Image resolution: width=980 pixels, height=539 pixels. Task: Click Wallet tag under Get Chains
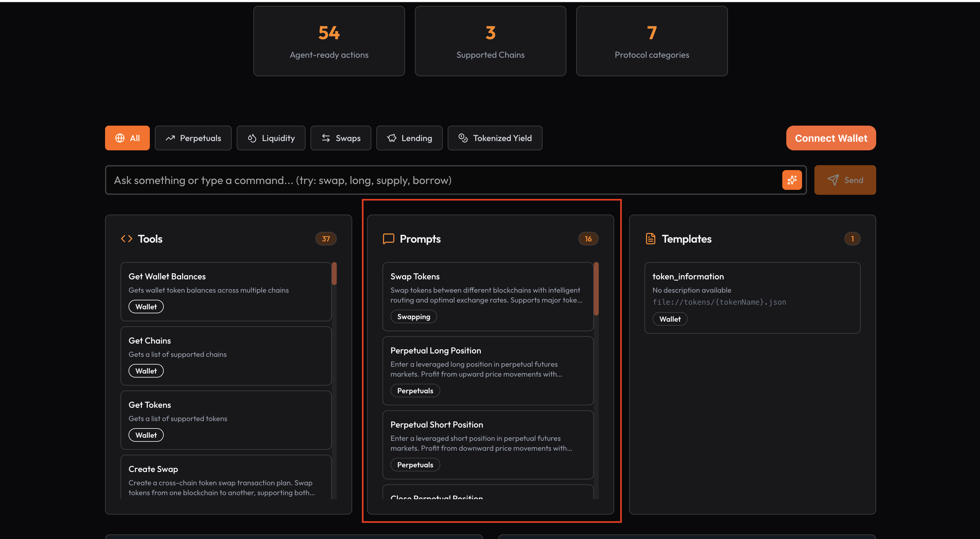146,371
